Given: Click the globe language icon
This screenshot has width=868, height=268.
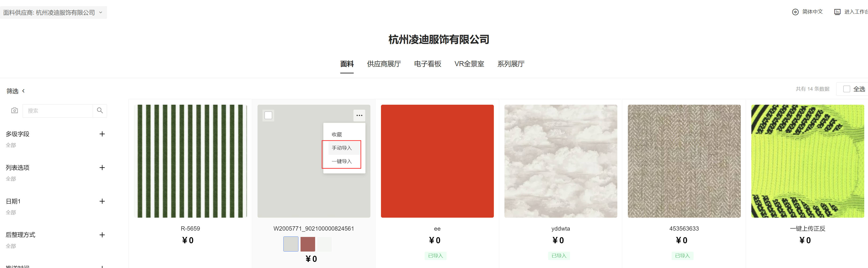Looking at the screenshot, I should (x=795, y=12).
